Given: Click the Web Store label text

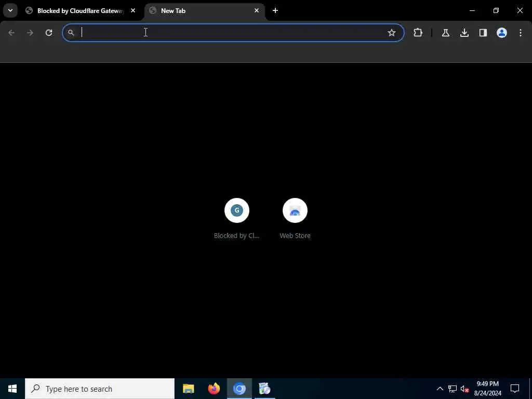Looking at the screenshot, I should 295,235.
